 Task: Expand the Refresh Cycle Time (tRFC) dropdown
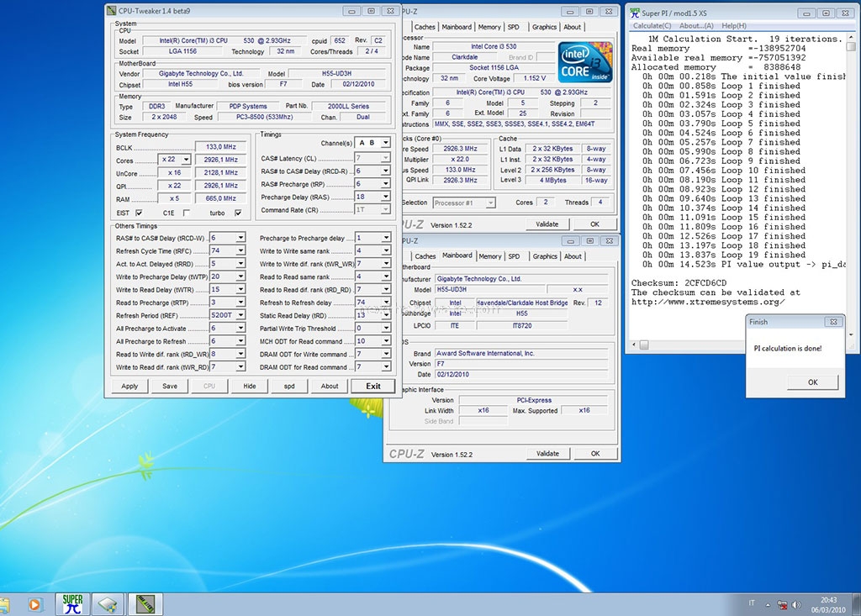(x=240, y=250)
